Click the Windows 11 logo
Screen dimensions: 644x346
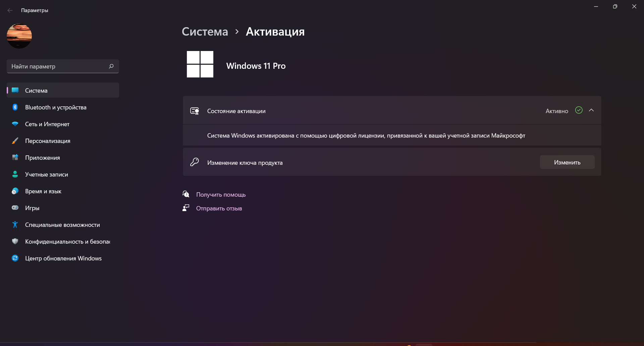pos(200,64)
